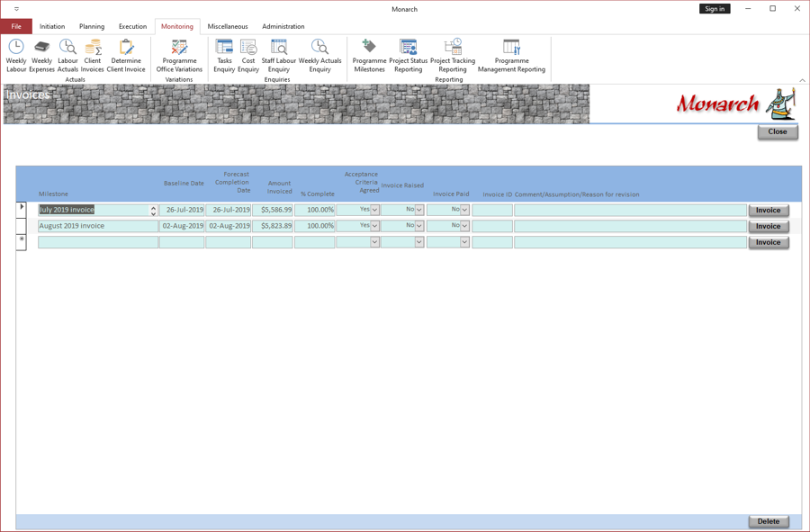810x532 pixels.
Task: Open Quick Access Toolbar customize arrow
Action: pyautogui.click(x=16, y=9)
